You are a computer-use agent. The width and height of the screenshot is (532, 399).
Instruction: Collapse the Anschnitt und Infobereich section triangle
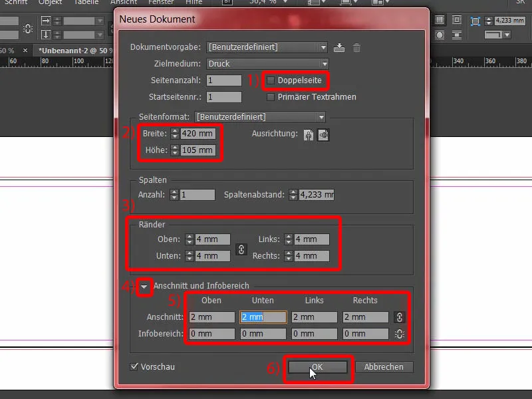pyautogui.click(x=144, y=287)
